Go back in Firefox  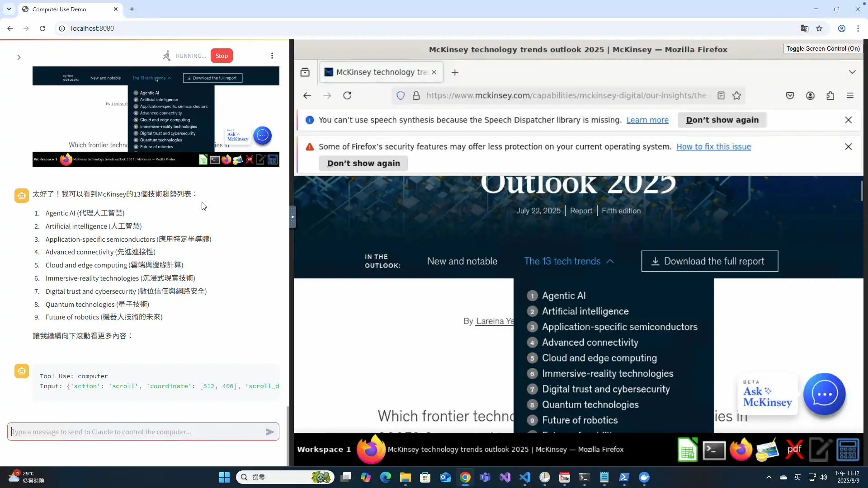point(307,95)
